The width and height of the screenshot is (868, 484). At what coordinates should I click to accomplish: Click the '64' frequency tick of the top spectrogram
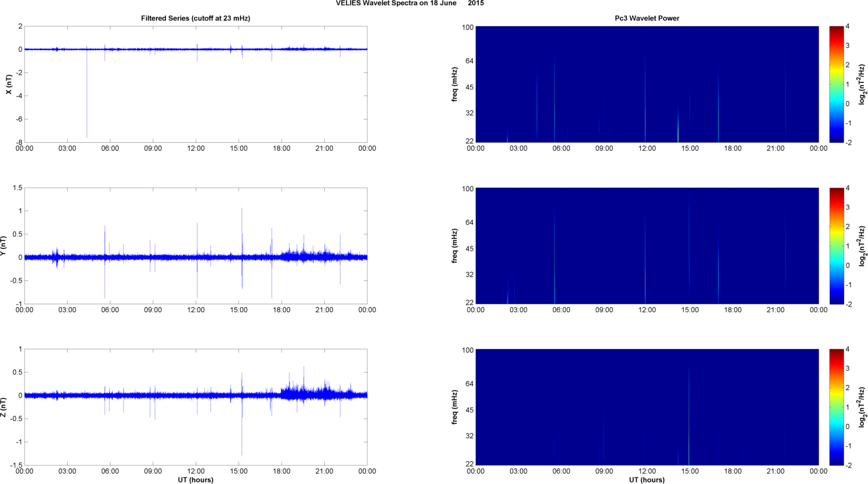point(469,61)
